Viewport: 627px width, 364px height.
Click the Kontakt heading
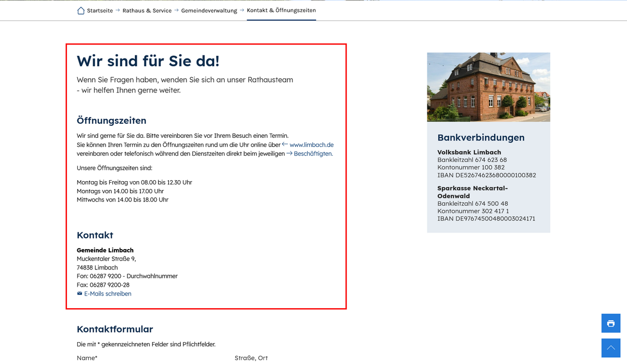(95, 235)
